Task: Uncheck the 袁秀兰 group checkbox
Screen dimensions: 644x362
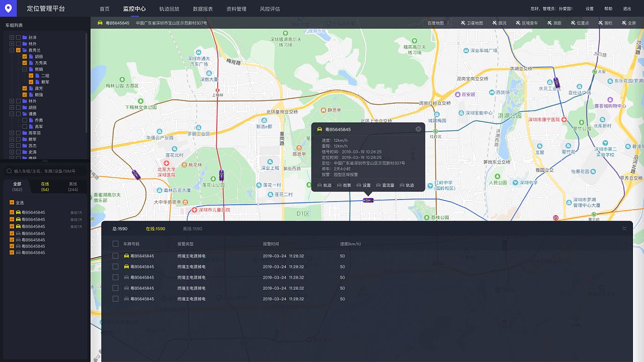Action: 18,50
